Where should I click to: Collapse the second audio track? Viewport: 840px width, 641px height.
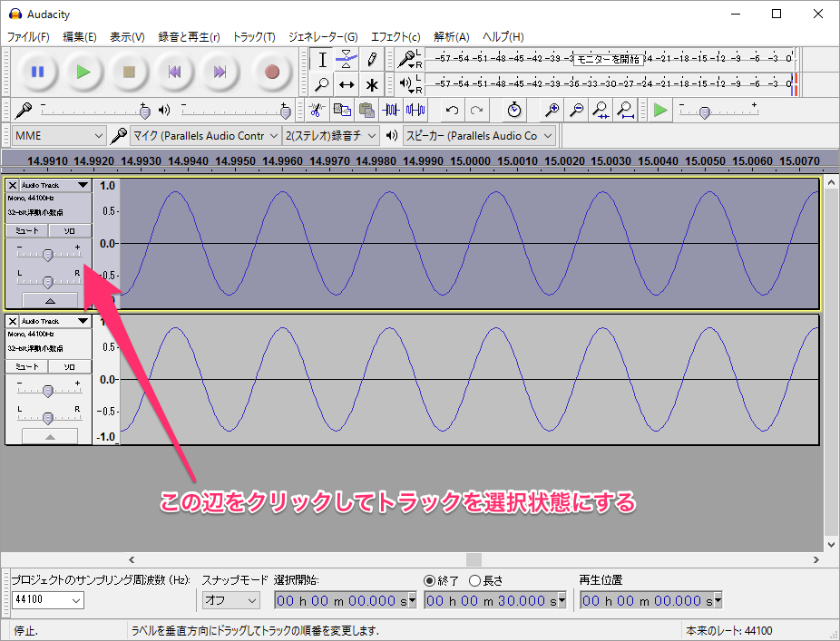click(50, 436)
